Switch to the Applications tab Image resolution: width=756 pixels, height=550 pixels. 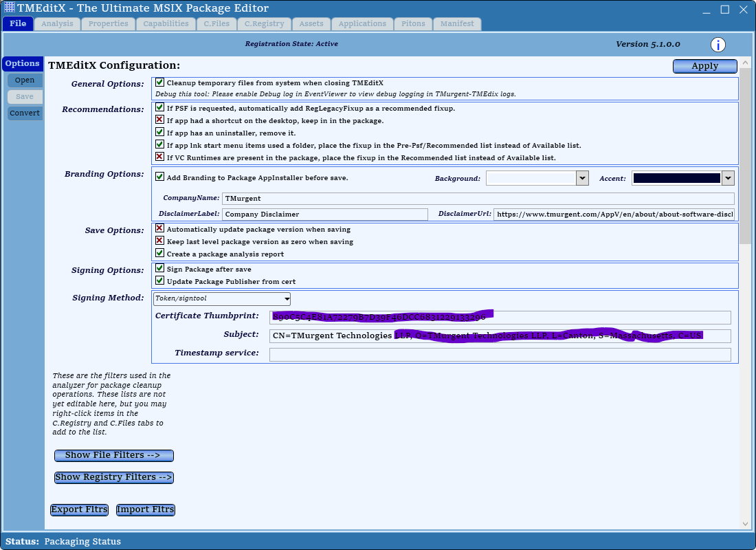coord(363,24)
